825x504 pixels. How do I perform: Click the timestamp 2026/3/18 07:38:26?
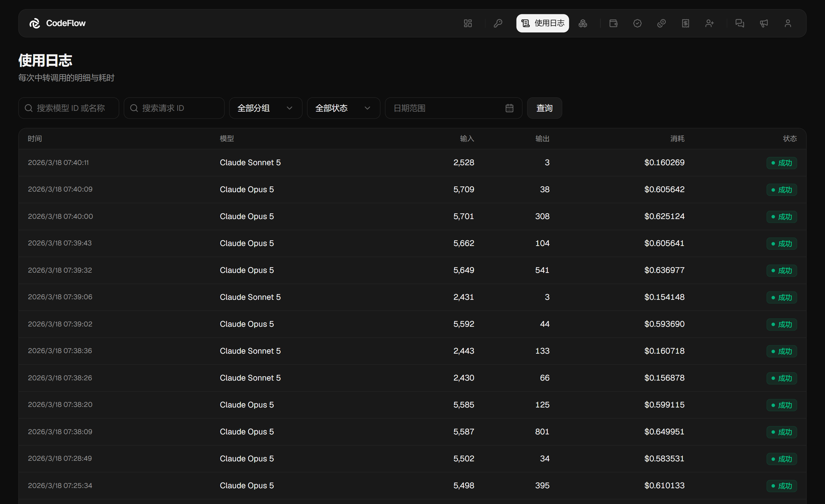coord(60,378)
